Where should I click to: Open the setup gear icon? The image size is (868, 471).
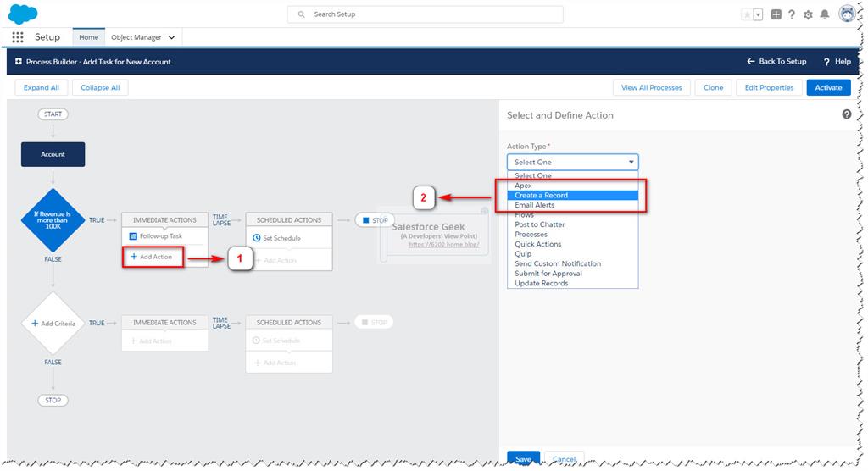(808, 14)
